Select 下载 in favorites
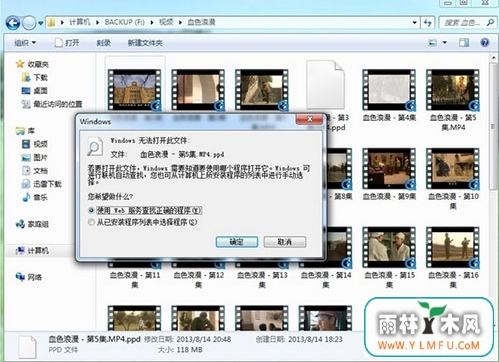The height and width of the screenshot is (362, 499). point(35,77)
